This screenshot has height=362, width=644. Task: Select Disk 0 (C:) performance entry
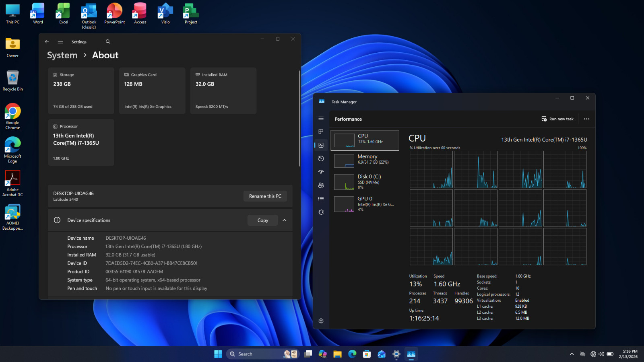click(365, 182)
